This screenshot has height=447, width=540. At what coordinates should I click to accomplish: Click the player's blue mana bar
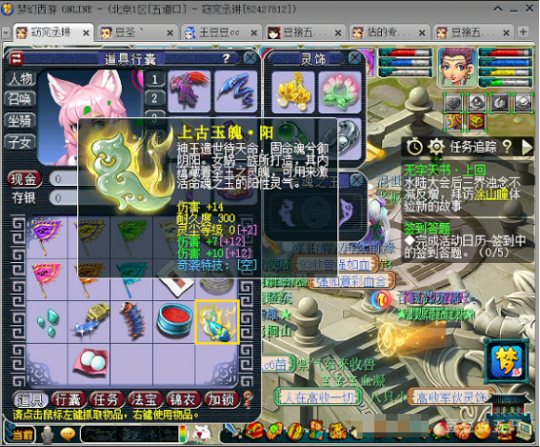pyautogui.click(x=505, y=62)
